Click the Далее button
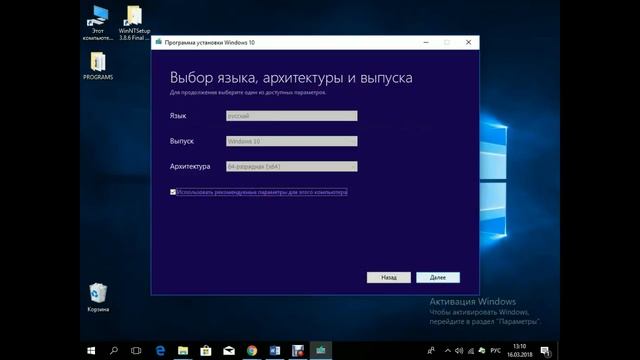Screen dimensions: 640x360 pyautogui.click(x=438, y=278)
